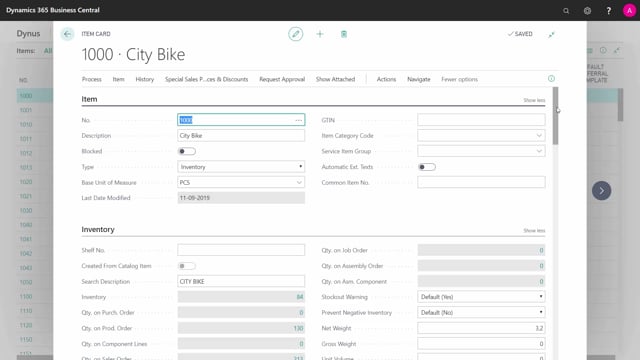The width and height of the screenshot is (640, 360).
Task: Click the pencil edit icon
Action: click(296, 34)
